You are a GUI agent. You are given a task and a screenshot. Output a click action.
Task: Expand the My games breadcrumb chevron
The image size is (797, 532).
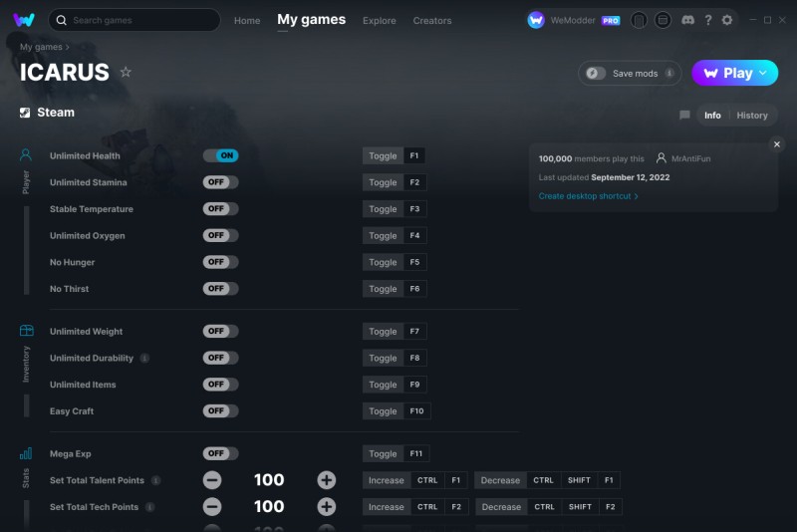point(67,47)
